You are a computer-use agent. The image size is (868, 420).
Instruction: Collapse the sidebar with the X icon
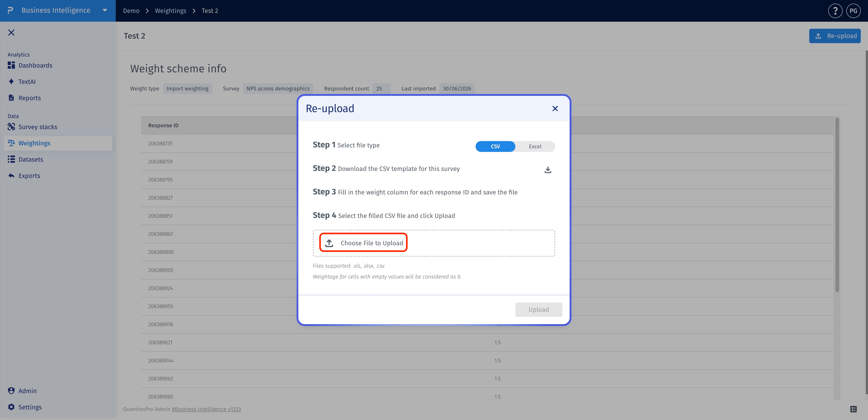(12, 32)
